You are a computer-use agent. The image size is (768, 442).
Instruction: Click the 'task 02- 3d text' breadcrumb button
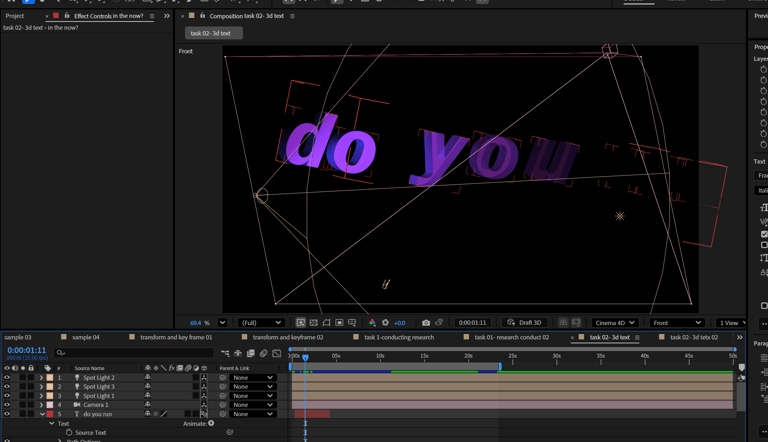point(211,33)
